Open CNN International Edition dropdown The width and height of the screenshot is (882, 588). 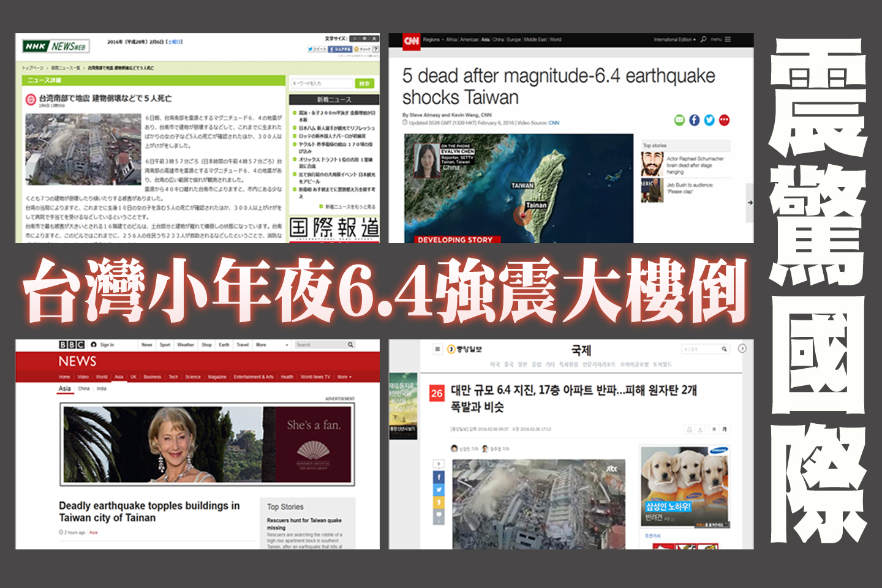(674, 39)
